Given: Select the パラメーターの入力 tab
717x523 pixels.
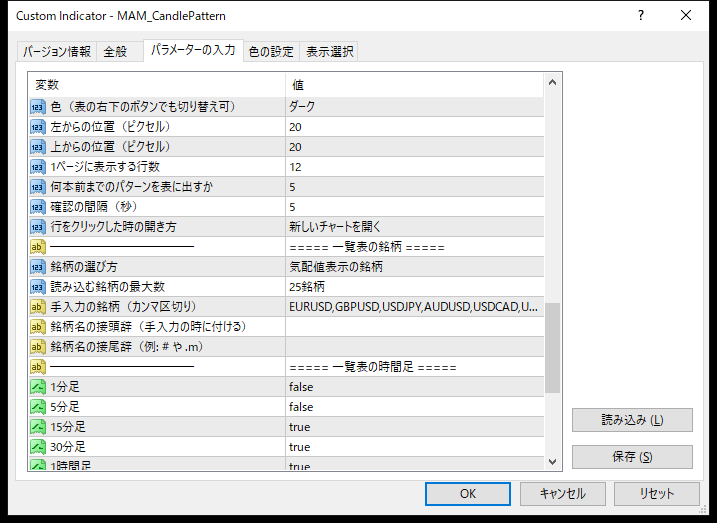Looking at the screenshot, I should point(193,50).
